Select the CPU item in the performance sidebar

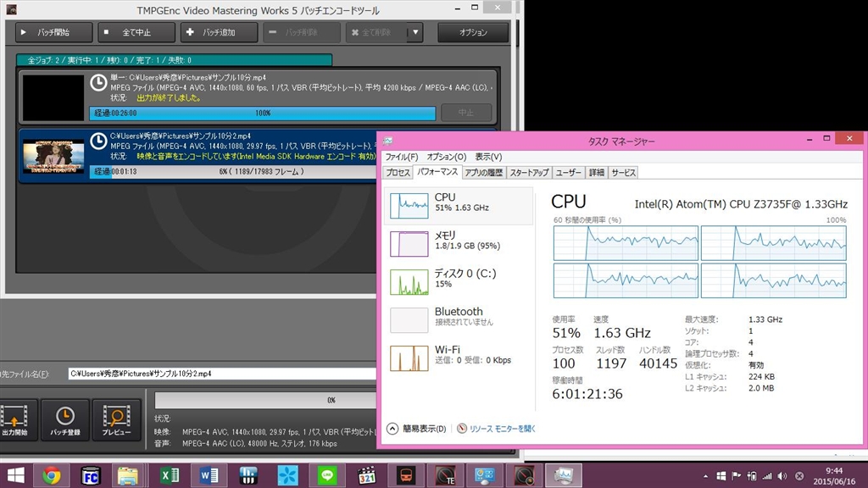coord(459,205)
